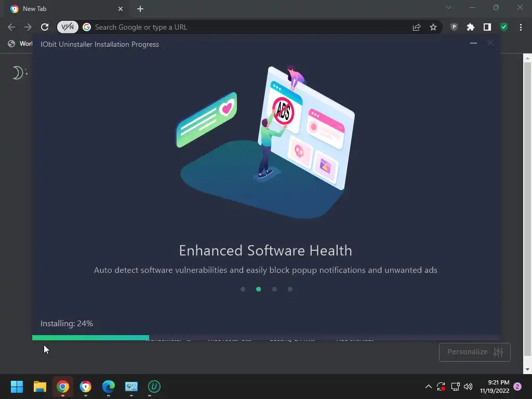532x399 pixels.
Task: Click the browser scrollbar up arrow
Action: (x=527, y=58)
